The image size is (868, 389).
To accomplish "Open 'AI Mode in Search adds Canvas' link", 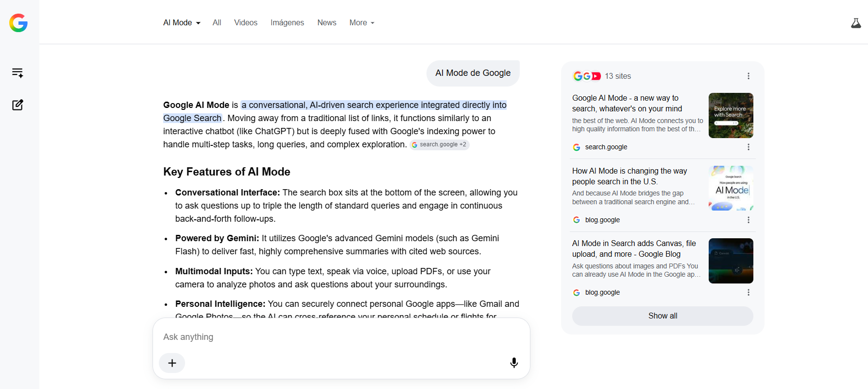I will tap(634, 248).
